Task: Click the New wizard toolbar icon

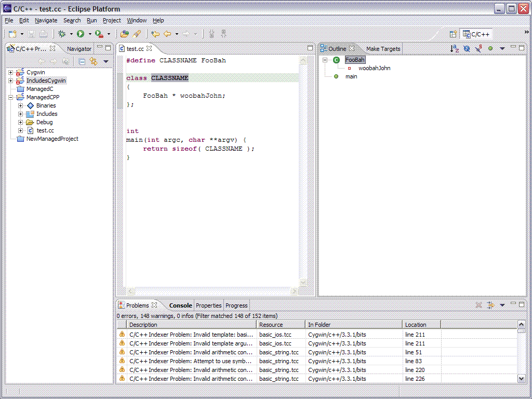Action: pyautogui.click(x=12, y=34)
